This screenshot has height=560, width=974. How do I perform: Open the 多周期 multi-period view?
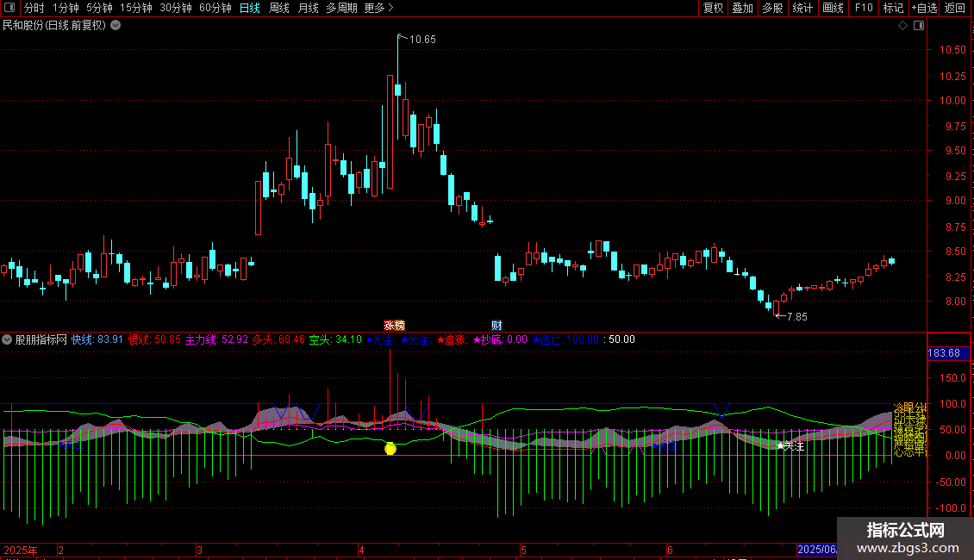point(341,8)
